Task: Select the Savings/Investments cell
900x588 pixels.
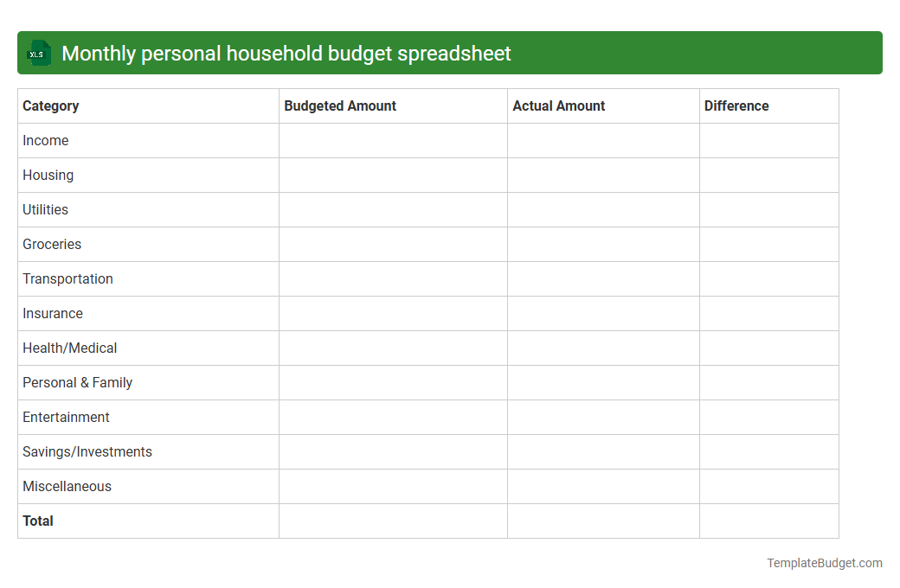Action: click(87, 451)
